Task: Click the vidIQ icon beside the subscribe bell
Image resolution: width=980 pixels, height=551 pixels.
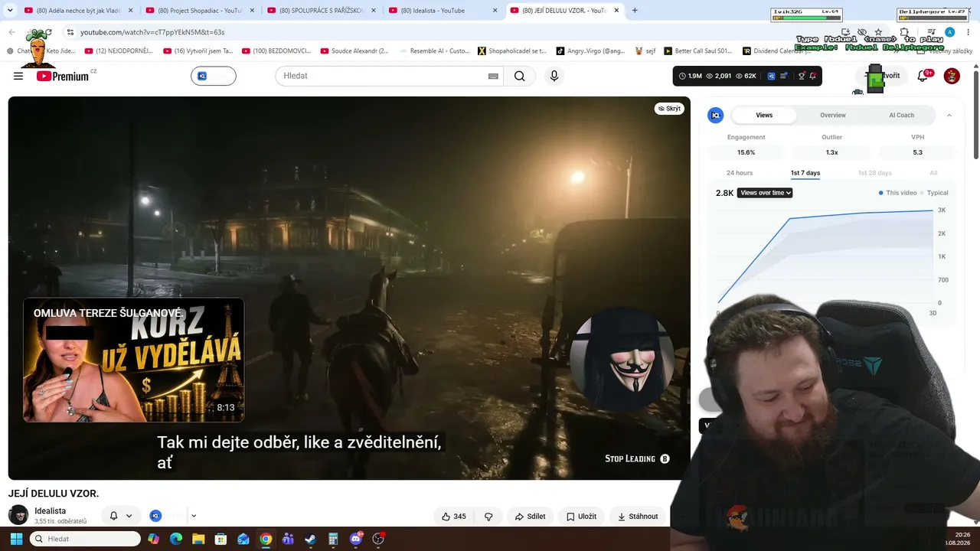Action: pos(155,516)
